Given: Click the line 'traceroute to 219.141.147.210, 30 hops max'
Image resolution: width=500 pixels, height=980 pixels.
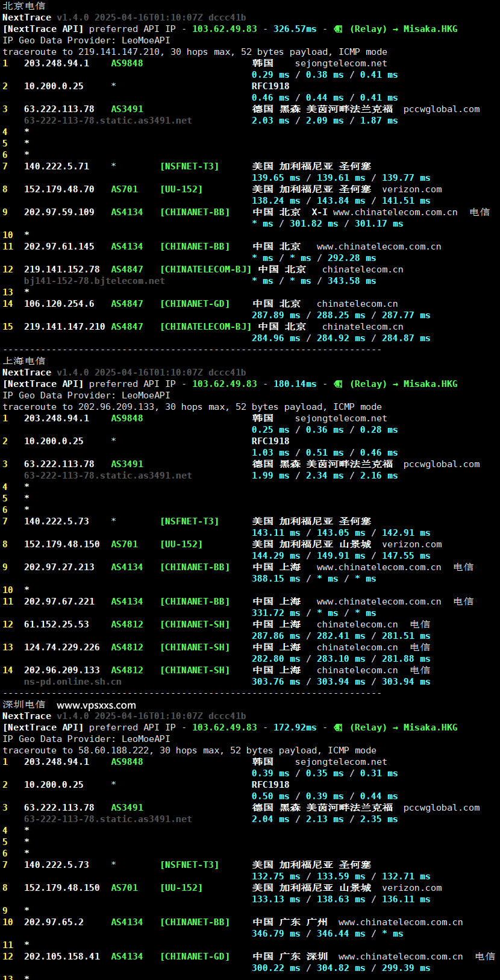Looking at the screenshot, I should pyautogui.click(x=195, y=52).
